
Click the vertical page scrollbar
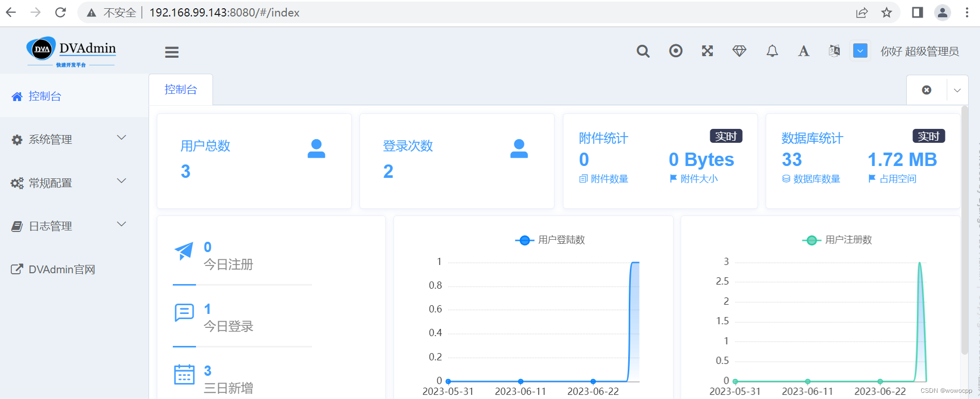click(965, 230)
